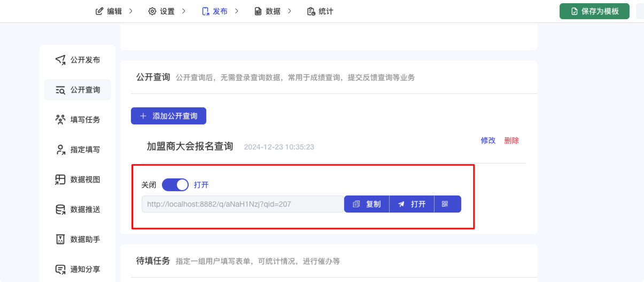
Task: Click the gear icon beside 设置
Action: pyautogui.click(x=152, y=11)
